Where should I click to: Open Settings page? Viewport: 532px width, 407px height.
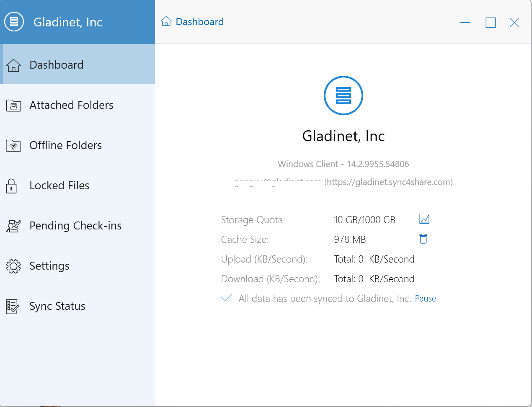coord(77,265)
